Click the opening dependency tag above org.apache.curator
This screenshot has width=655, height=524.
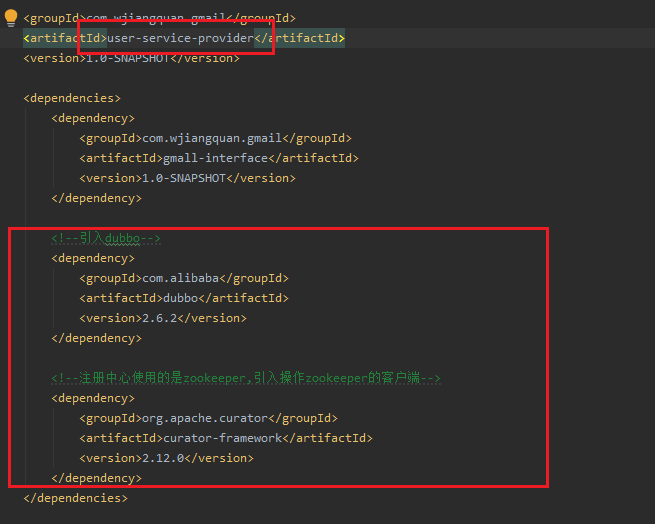tap(93, 398)
